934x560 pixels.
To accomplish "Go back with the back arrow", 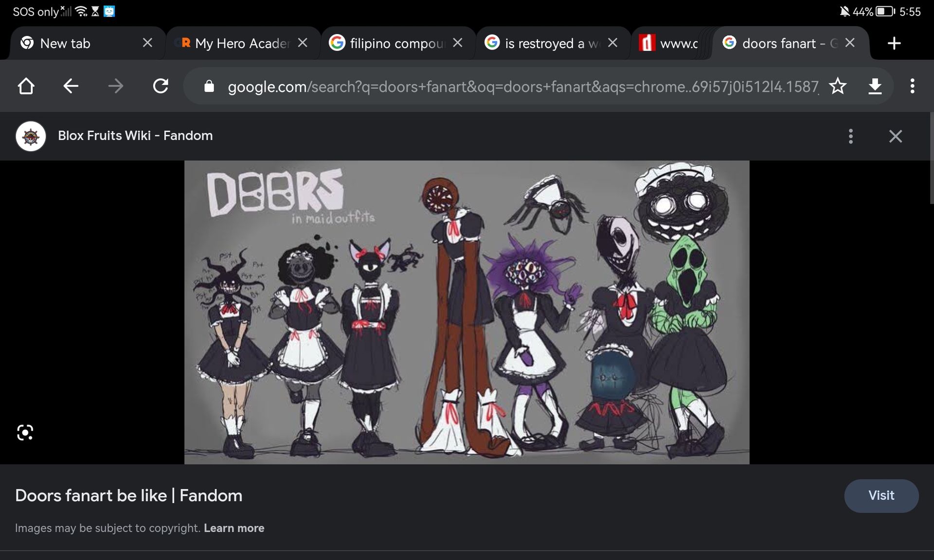I will 71,87.
